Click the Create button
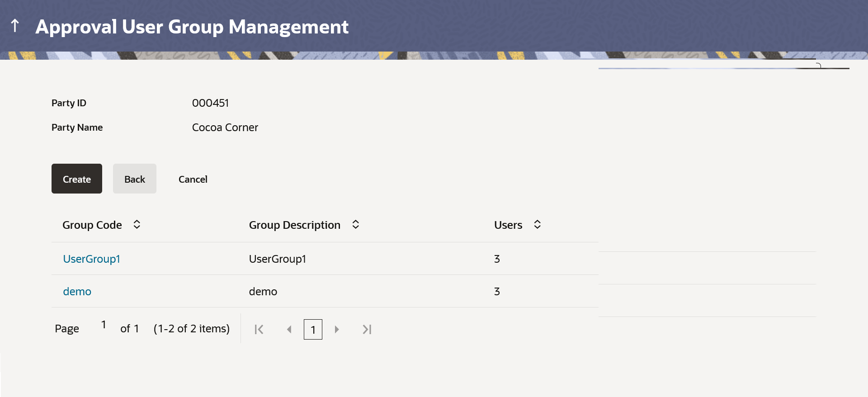This screenshot has height=397, width=868. [x=77, y=179]
